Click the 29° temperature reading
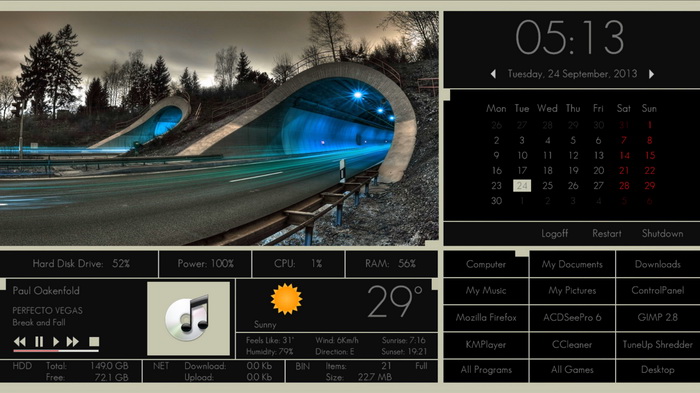 [394, 302]
